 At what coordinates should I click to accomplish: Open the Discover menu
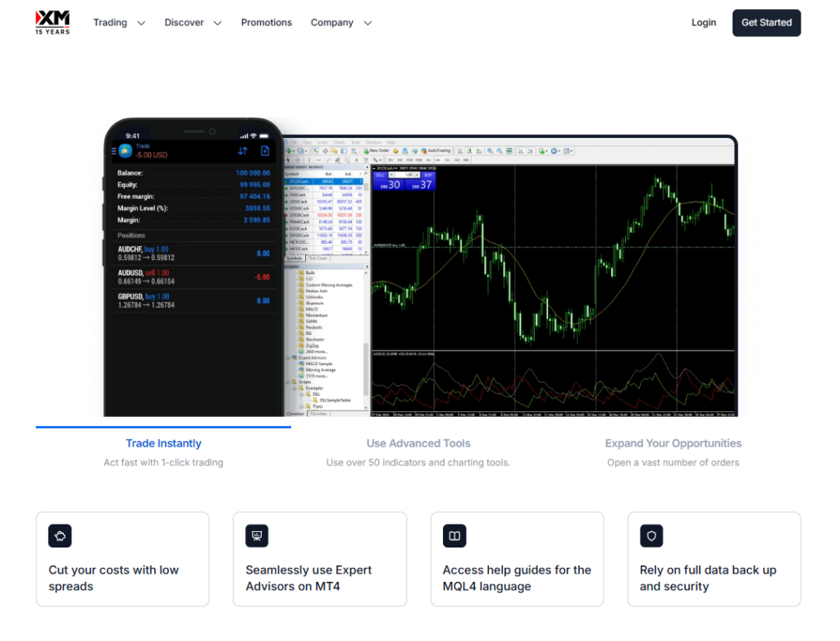click(184, 22)
